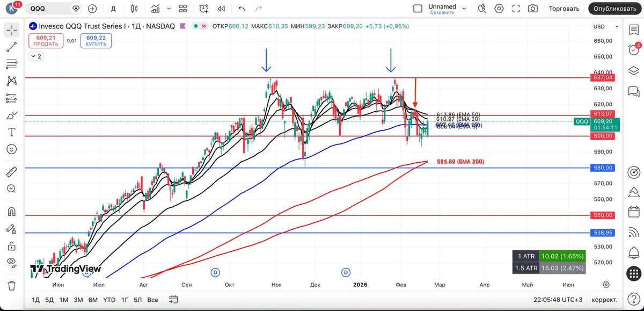Create a price alert
This screenshot has width=644, height=311.
(204, 9)
